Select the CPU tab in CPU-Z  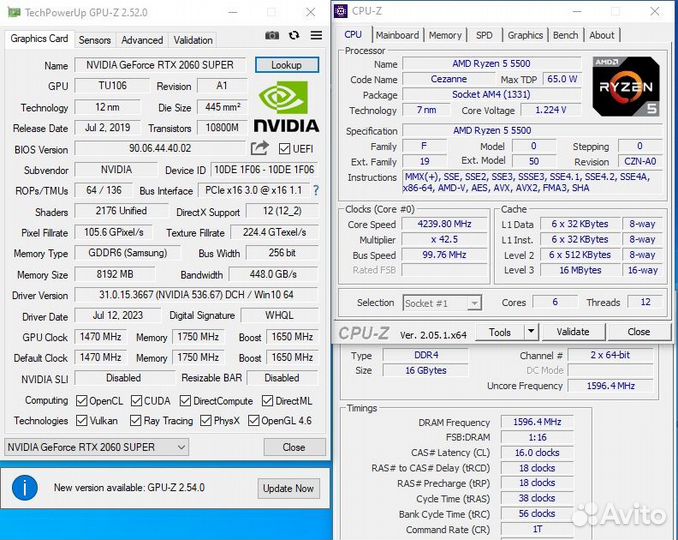pos(353,34)
